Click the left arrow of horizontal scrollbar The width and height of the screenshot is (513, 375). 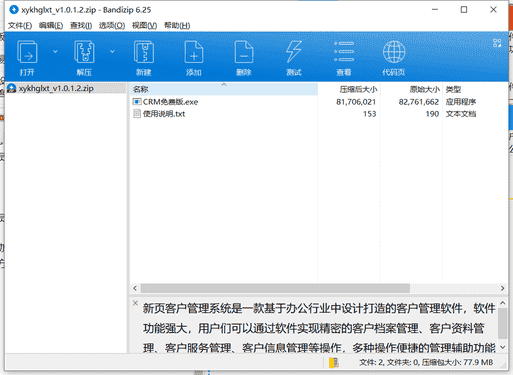coord(135,288)
